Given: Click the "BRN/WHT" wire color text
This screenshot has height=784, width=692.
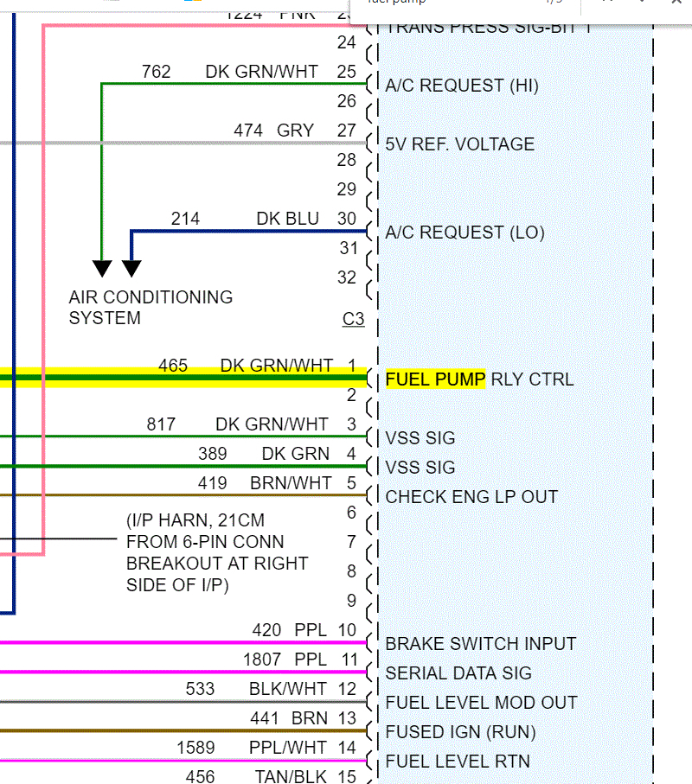Looking at the screenshot, I should tap(291, 483).
